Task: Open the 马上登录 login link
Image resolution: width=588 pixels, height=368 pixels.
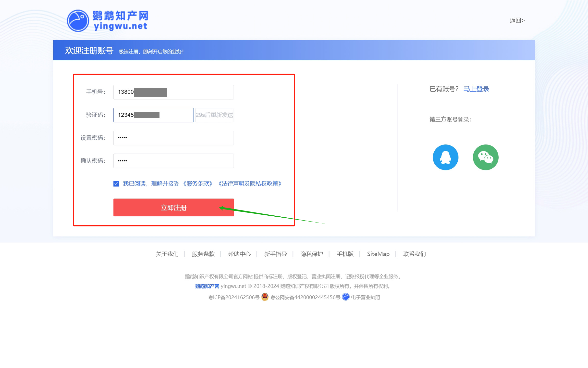Action: click(476, 89)
